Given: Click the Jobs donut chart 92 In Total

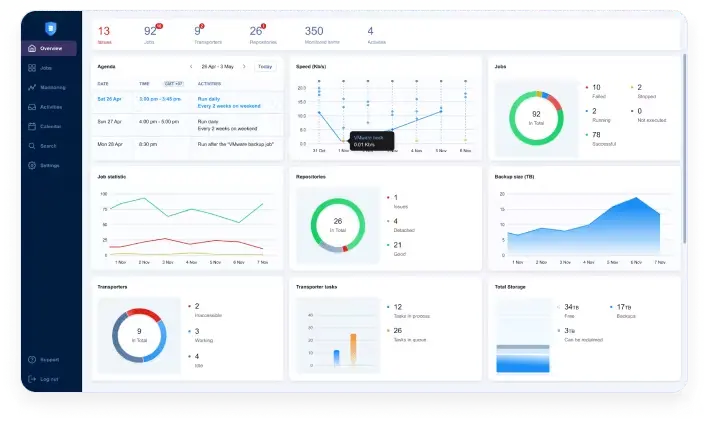Looking at the screenshot, I should (x=536, y=118).
